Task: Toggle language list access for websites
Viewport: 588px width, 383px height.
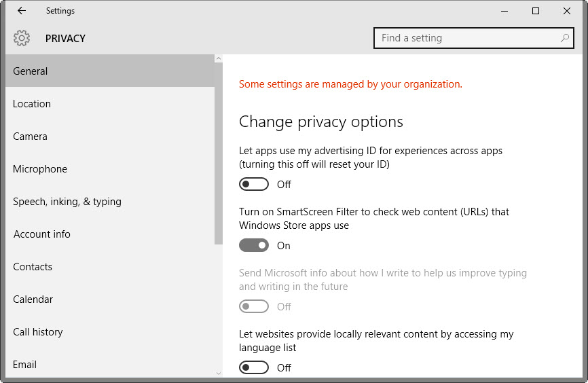Action: point(254,367)
